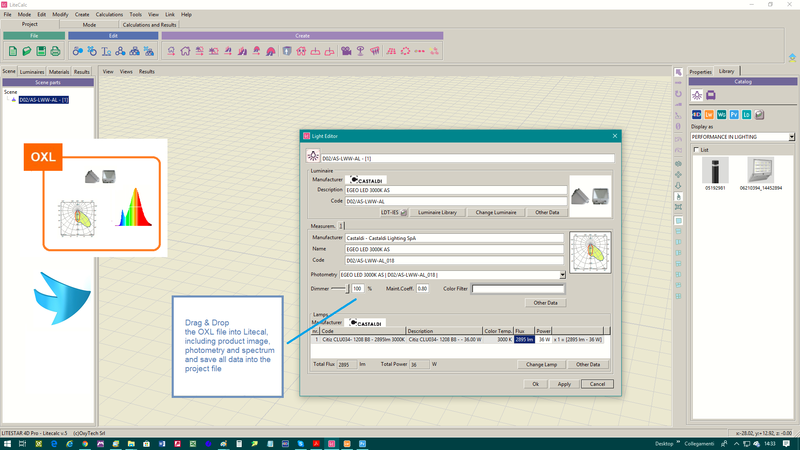Click the polar photometry diagram thumbnail in Light Editor
Screen dimensions: 800x450
click(x=590, y=252)
